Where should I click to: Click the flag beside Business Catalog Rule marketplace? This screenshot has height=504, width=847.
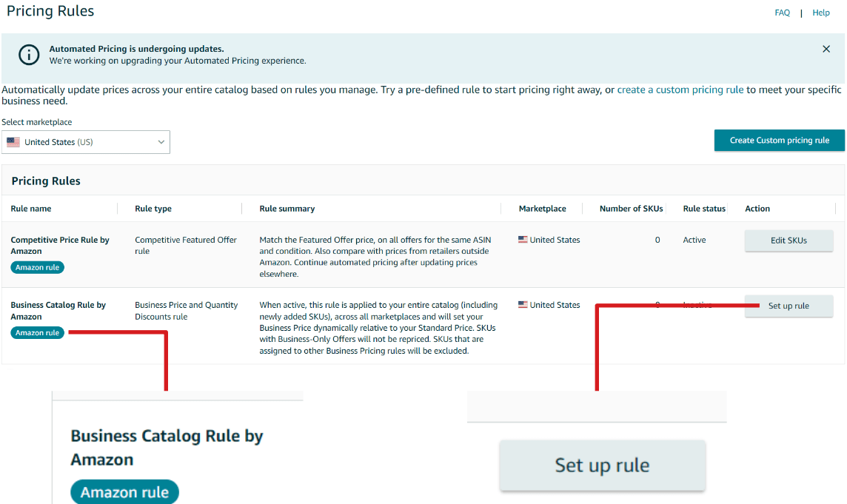(x=523, y=304)
